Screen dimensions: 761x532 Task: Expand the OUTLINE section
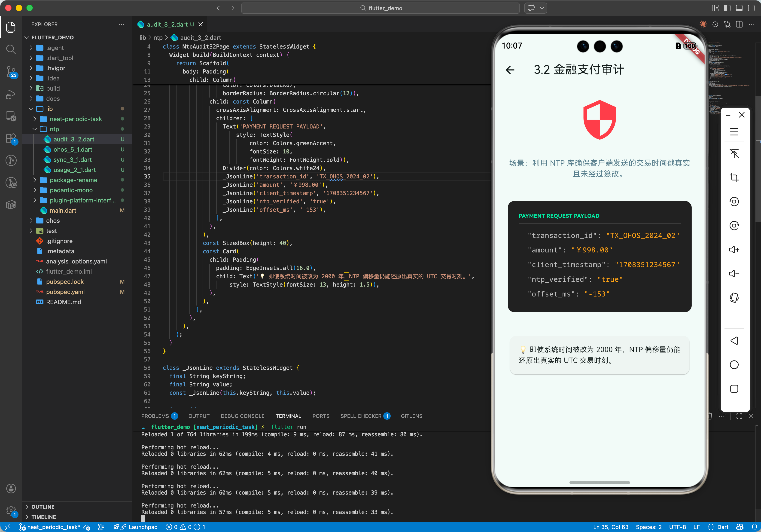pos(43,507)
